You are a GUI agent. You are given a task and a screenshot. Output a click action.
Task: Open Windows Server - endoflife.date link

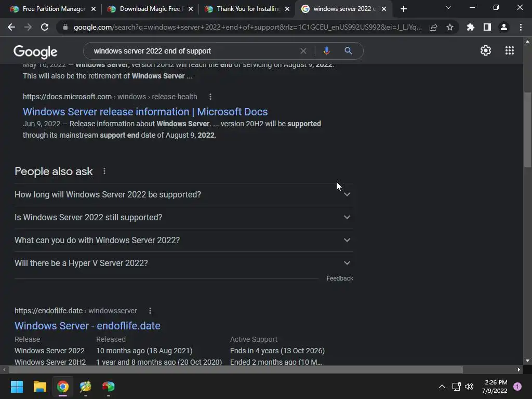[x=87, y=326]
